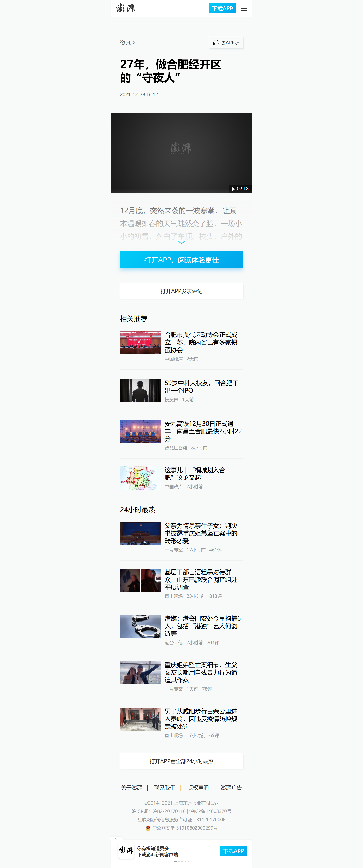Click 打开APP看全部24小时最热 button
363x868 pixels.
[181, 761]
